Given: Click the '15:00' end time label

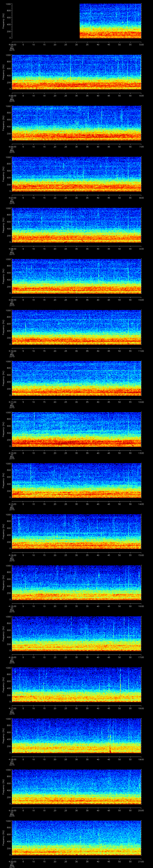Looking at the screenshot, I should coord(141,555).
